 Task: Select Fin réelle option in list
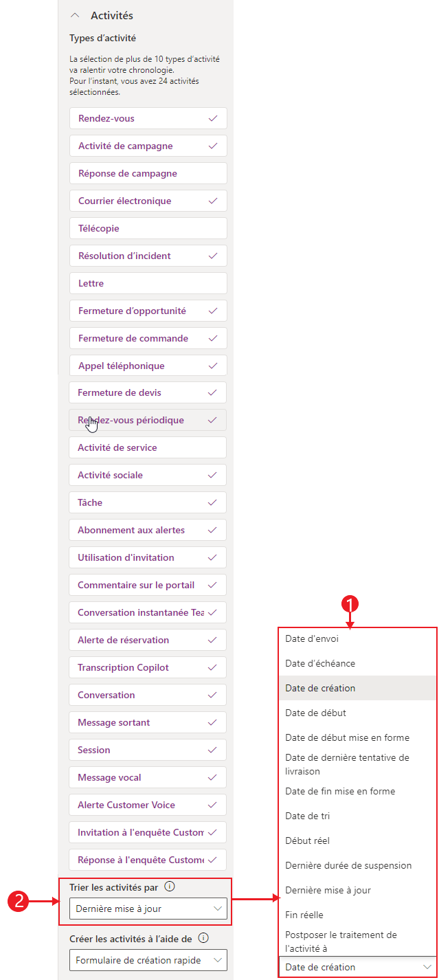[x=357, y=915]
